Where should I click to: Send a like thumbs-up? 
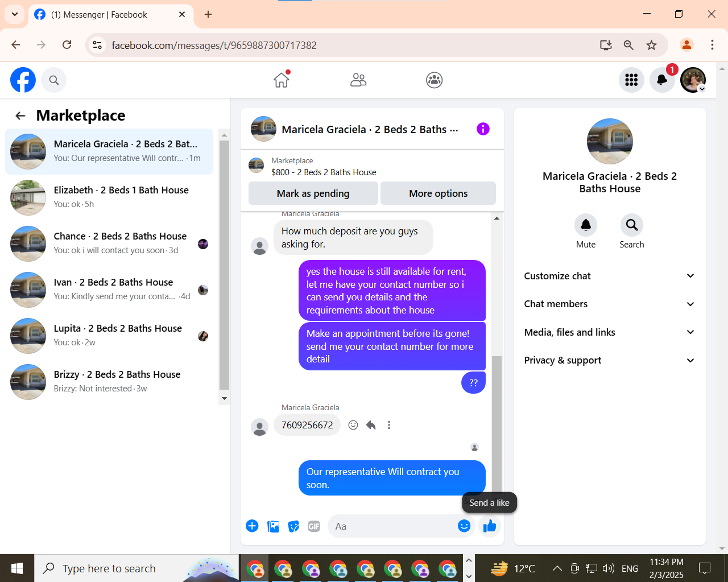pyautogui.click(x=490, y=526)
